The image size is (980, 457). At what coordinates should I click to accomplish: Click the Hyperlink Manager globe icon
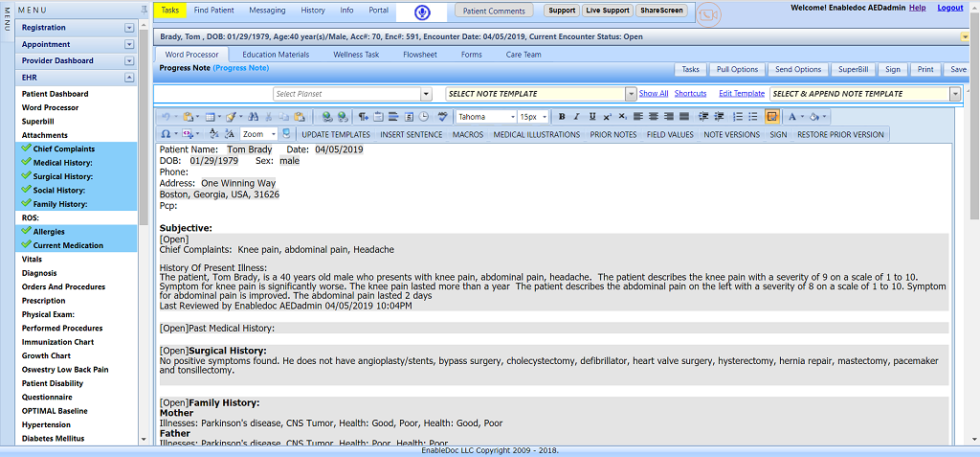click(327, 117)
